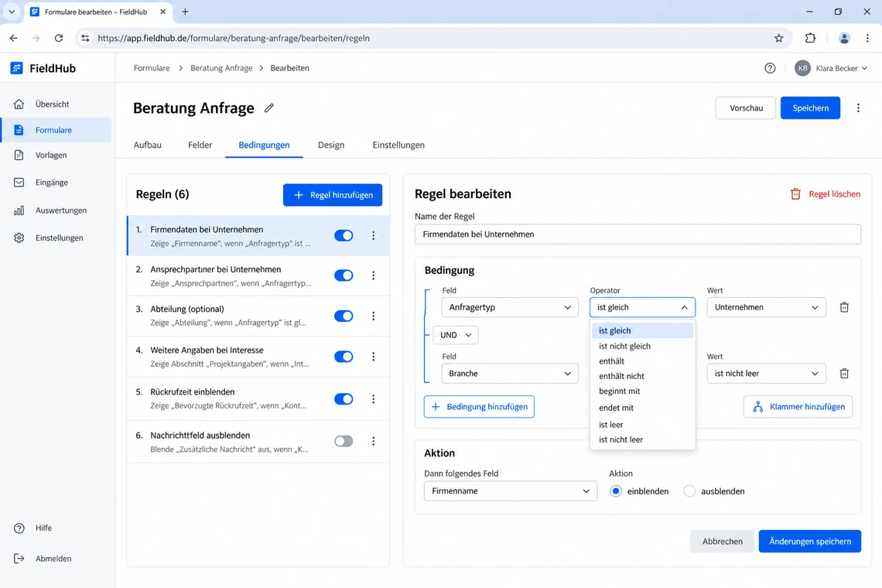Delete the Anfragertyp condition row with trash icon
882x588 pixels.
[x=844, y=307]
